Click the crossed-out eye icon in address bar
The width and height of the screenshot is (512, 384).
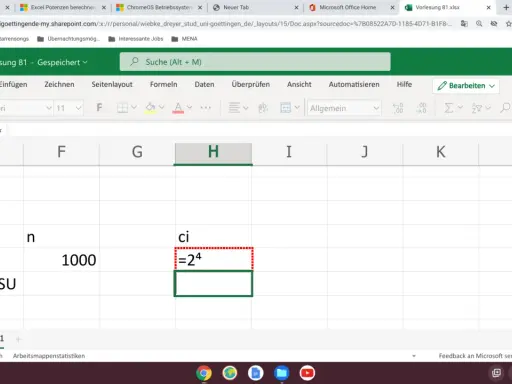click(494, 23)
